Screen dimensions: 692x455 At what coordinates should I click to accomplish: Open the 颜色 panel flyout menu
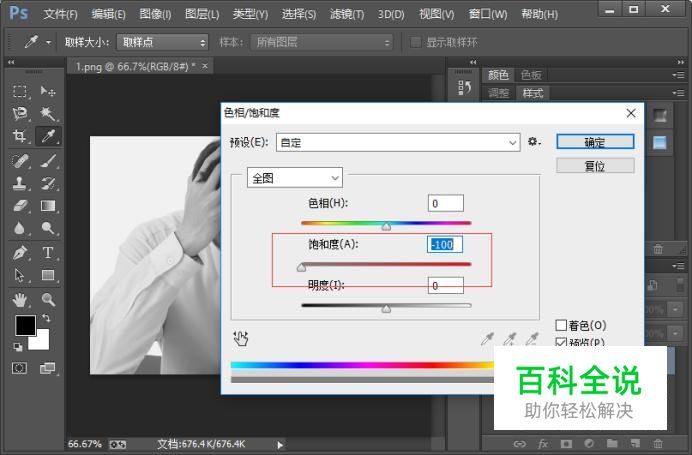[x=678, y=75]
